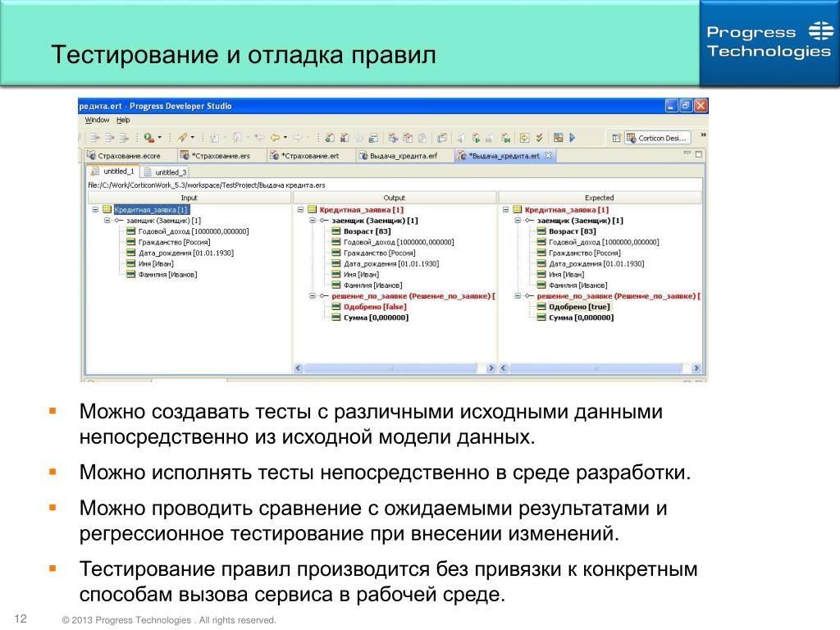Collapse Кредитная_заявка [1] in the Expected tree
The image size is (840, 630).
click(505, 209)
